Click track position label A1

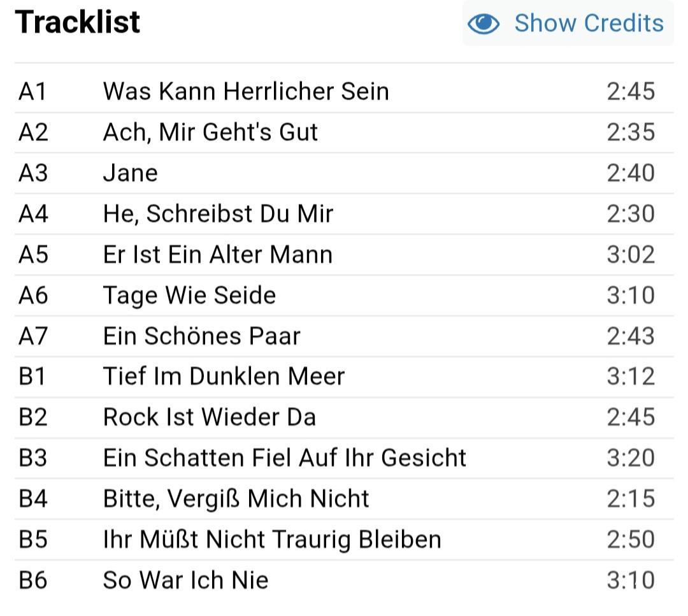[x=32, y=91]
